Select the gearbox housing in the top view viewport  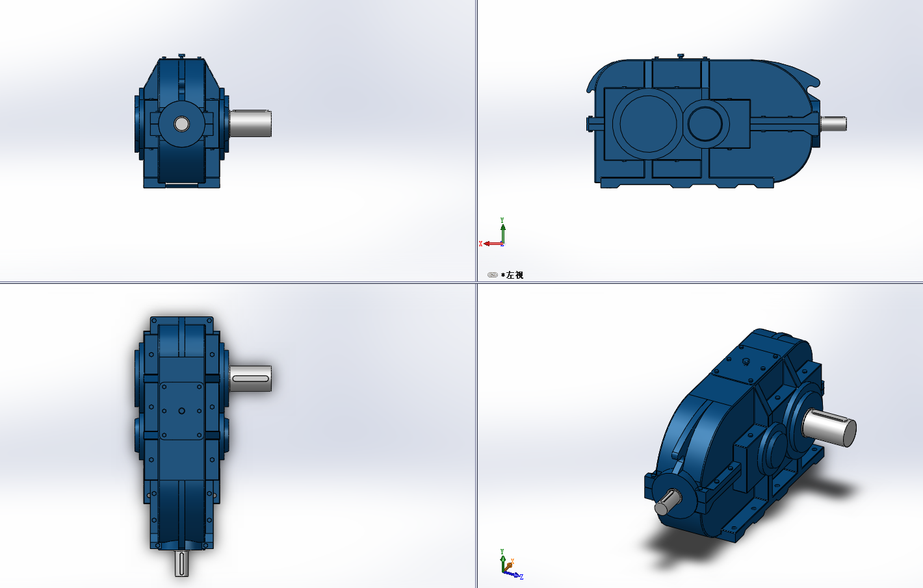tap(181, 433)
